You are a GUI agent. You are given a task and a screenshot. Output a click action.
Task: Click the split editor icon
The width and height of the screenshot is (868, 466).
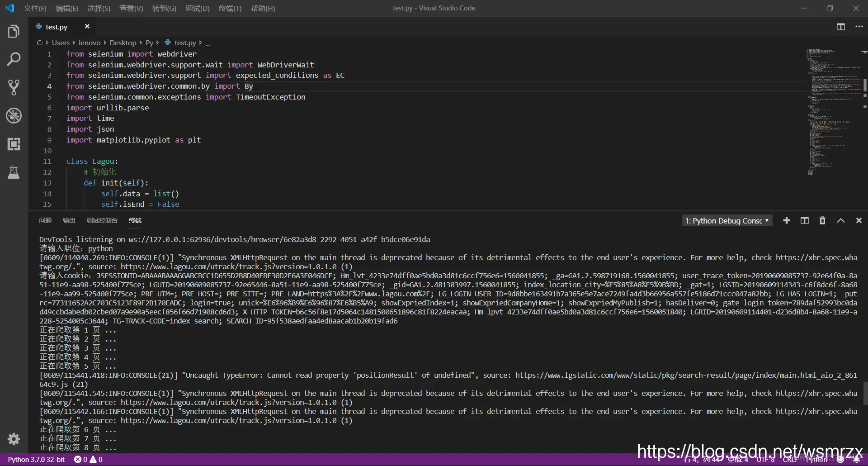pyautogui.click(x=840, y=27)
